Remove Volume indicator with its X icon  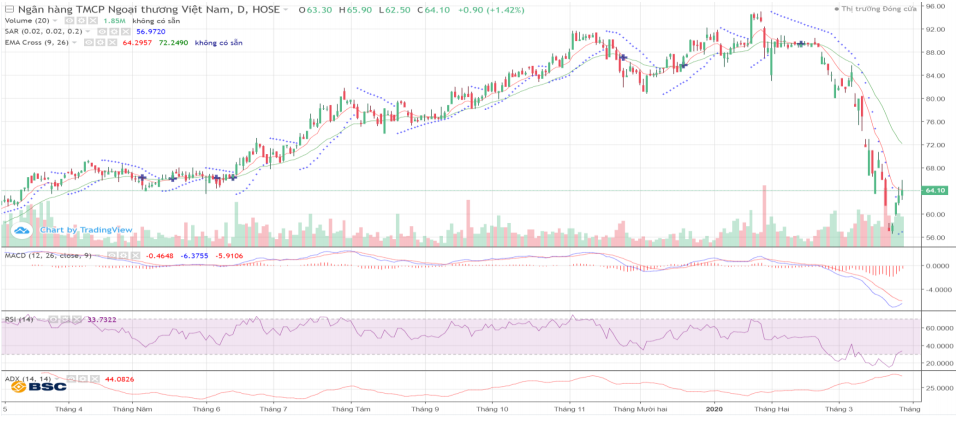93,20
